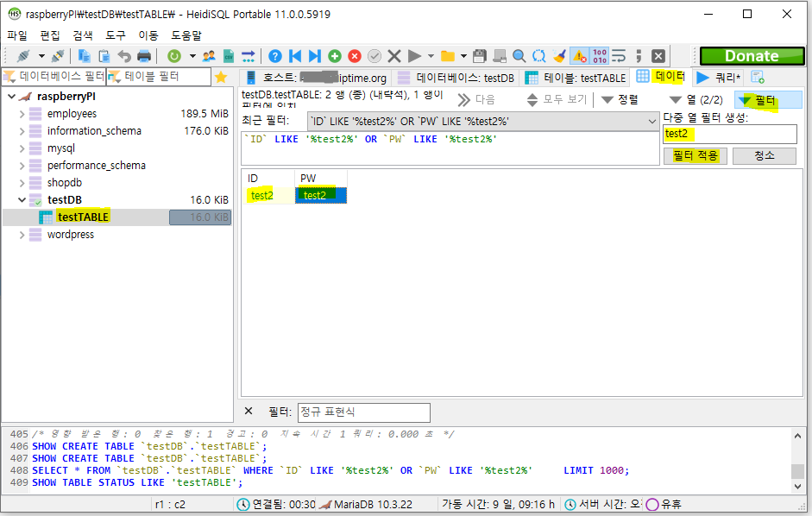Open refresh dropdown arrow
The image size is (812, 516).
tap(192, 56)
